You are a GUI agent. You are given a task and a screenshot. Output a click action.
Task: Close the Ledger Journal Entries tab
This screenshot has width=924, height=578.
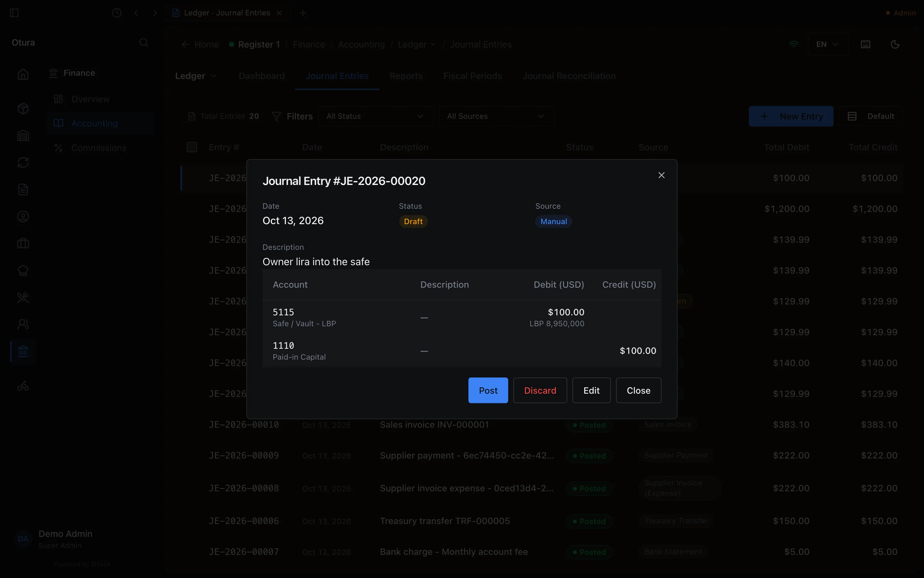(x=279, y=13)
